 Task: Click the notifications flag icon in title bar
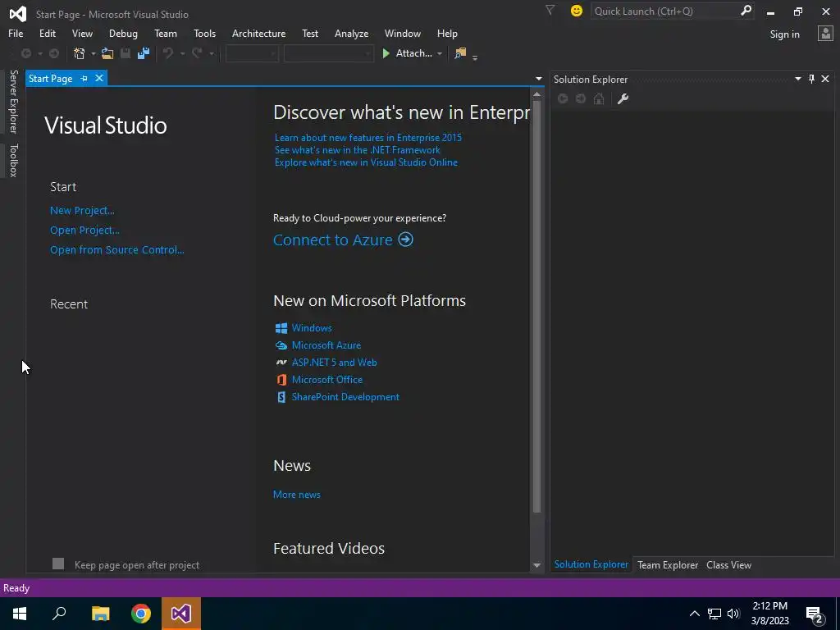tap(550, 10)
